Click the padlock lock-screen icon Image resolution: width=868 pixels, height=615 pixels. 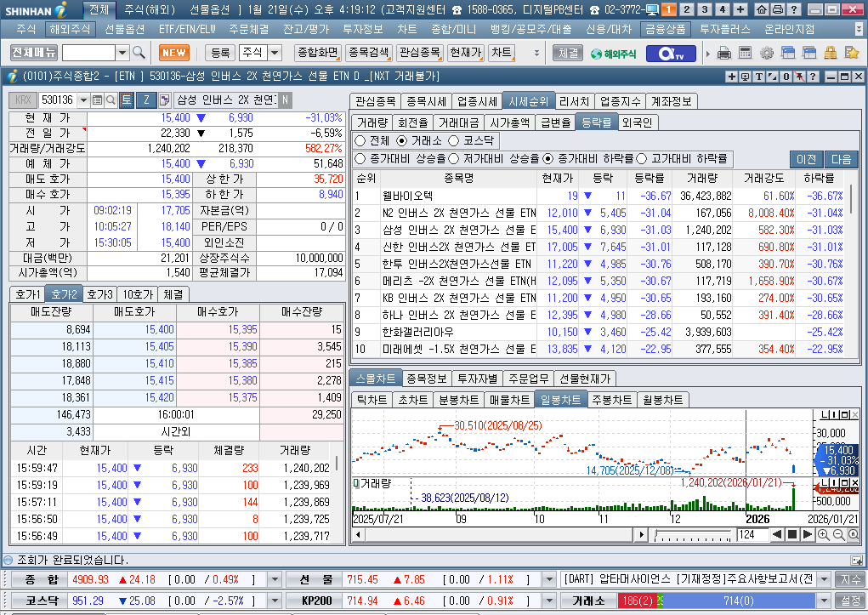[x=831, y=54]
